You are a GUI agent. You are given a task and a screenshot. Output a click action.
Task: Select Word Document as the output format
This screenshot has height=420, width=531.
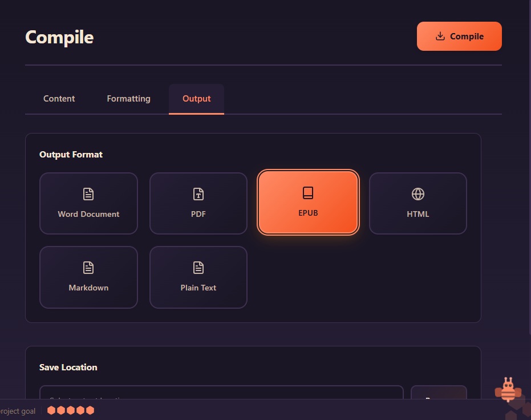click(88, 203)
